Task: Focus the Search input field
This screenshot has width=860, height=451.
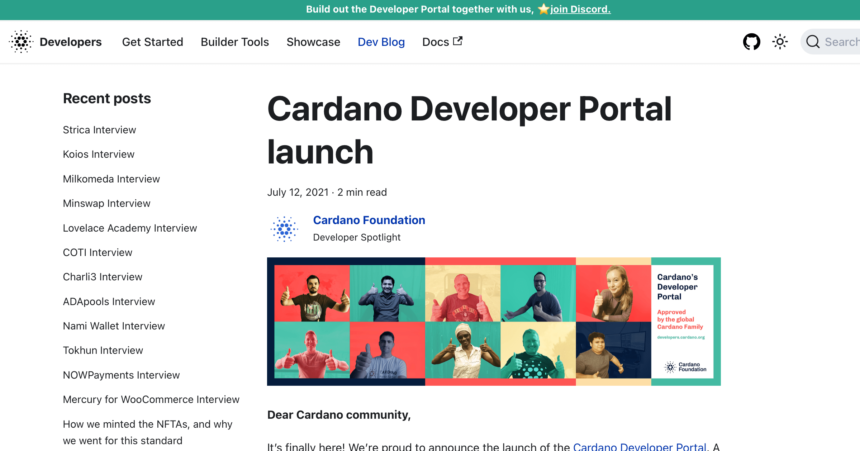Action: tap(830, 42)
